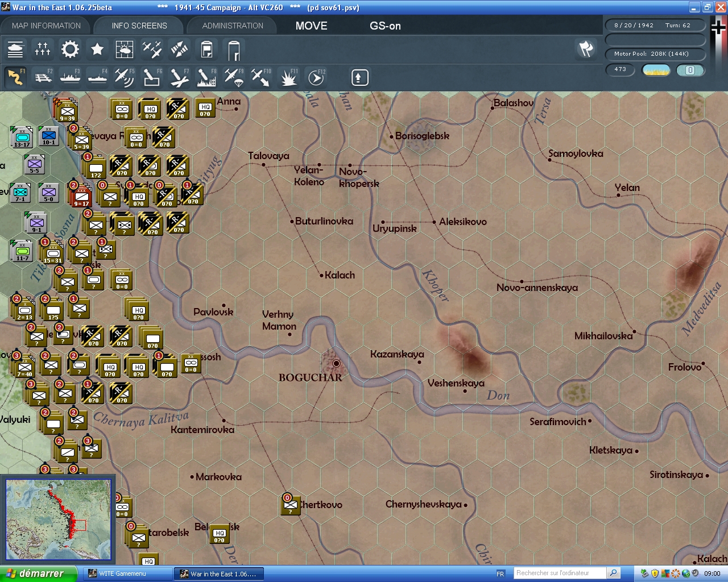Image resolution: width=728 pixels, height=582 pixels.
Task: Open the MAP INFORMATION menu
Action: pos(45,26)
